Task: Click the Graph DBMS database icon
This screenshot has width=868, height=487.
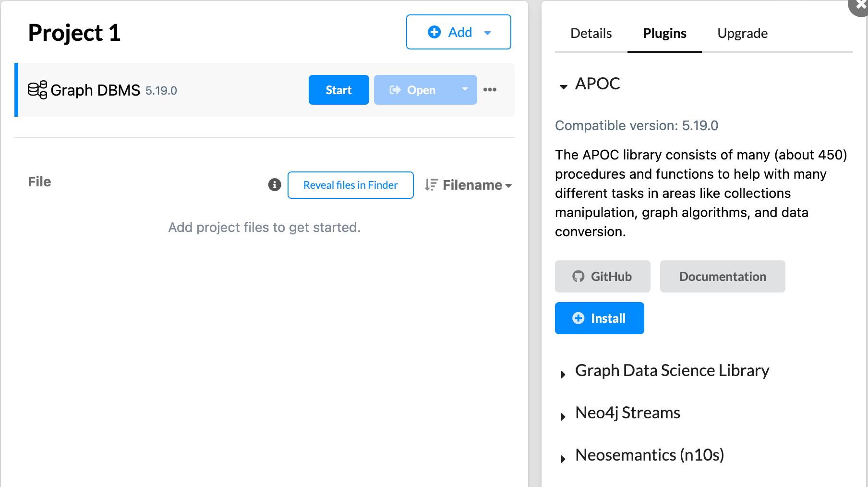Action: [x=37, y=90]
